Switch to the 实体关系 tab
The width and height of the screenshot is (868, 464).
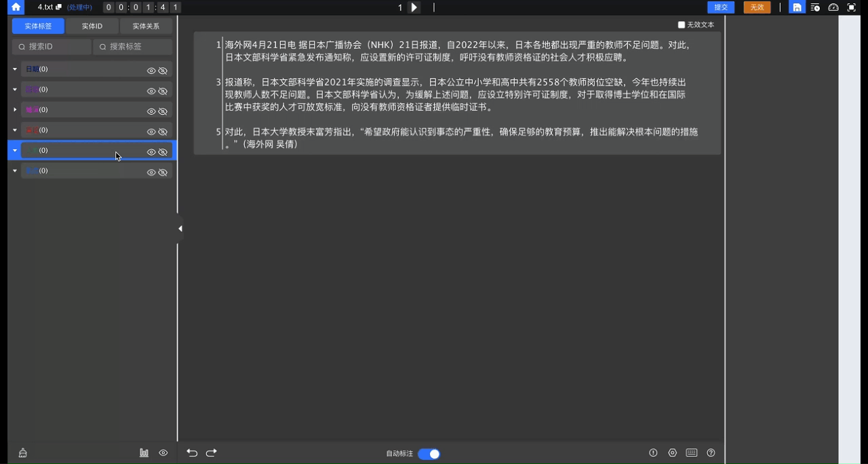point(146,26)
